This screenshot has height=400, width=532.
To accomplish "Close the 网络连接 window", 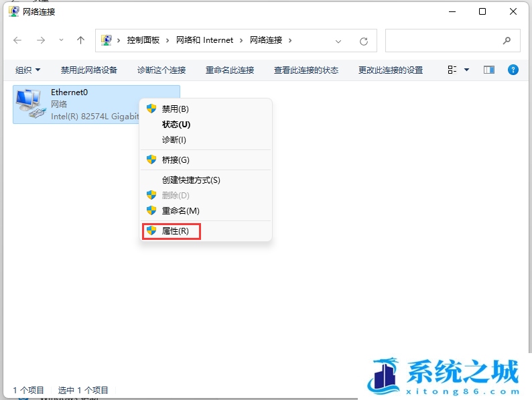I will 513,11.
